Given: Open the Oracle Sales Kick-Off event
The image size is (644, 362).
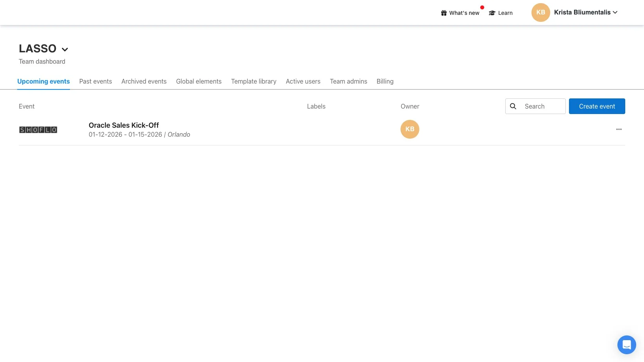Looking at the screenshot, I should (123, 125).
